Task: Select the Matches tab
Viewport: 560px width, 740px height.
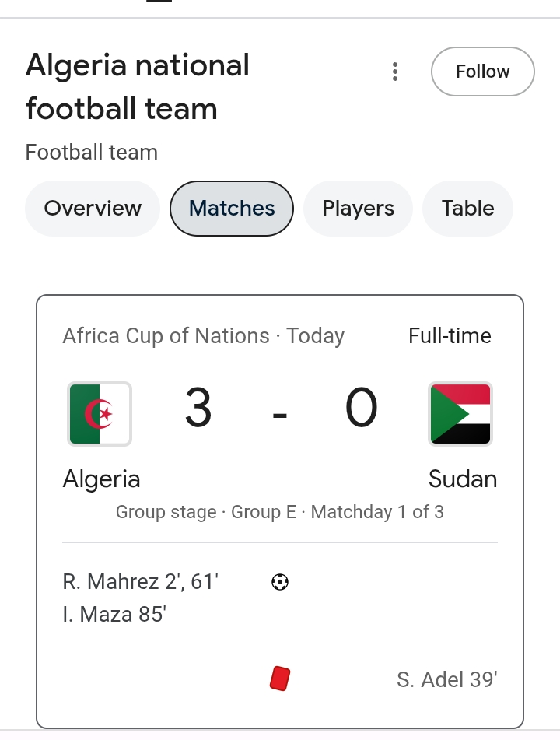Action: [x=232, y=209]
